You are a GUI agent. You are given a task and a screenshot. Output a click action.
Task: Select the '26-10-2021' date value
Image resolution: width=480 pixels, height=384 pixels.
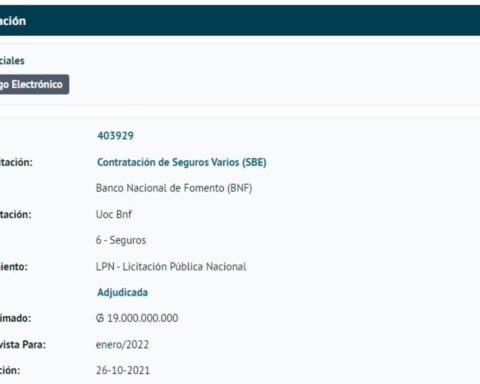(123, 370)
